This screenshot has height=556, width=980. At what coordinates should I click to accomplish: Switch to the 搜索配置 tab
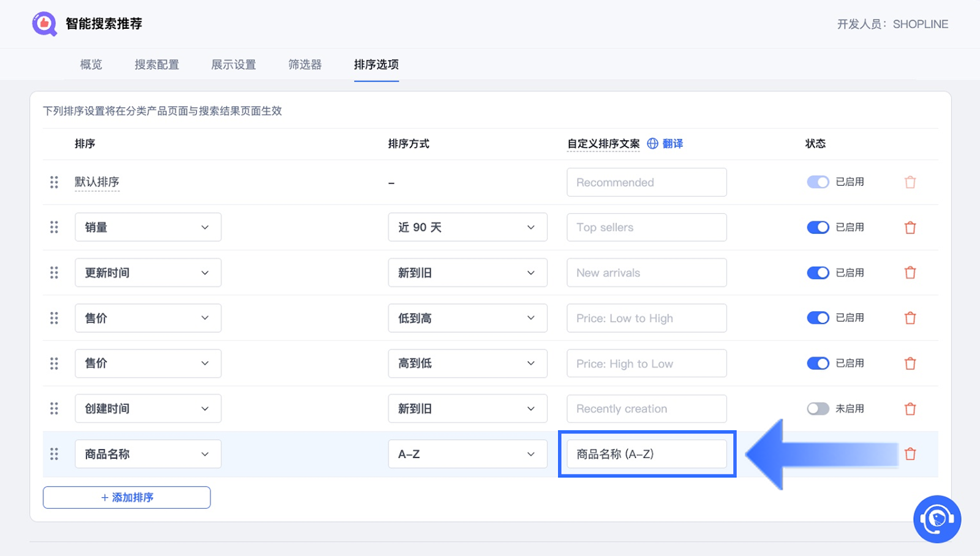pos(157,64)
